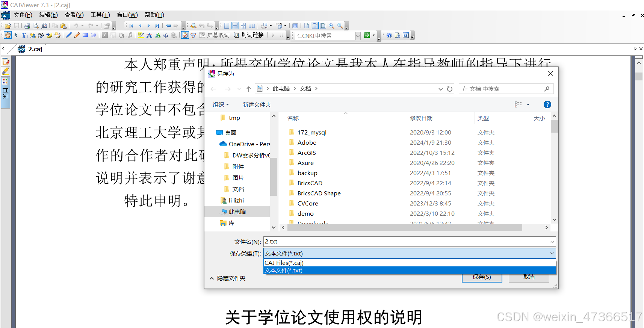Screen dimensions: 644x328
Task: Toggle facing pages layout mode
Action: tap(252, 26)
